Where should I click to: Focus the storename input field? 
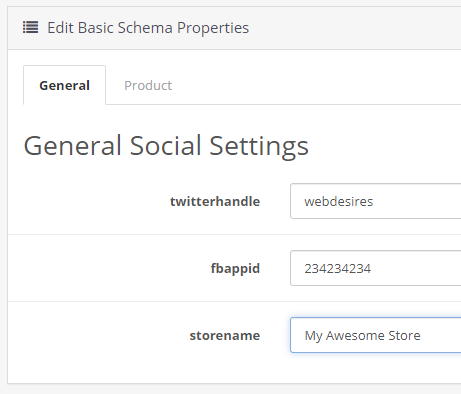(x=376, y=335)
